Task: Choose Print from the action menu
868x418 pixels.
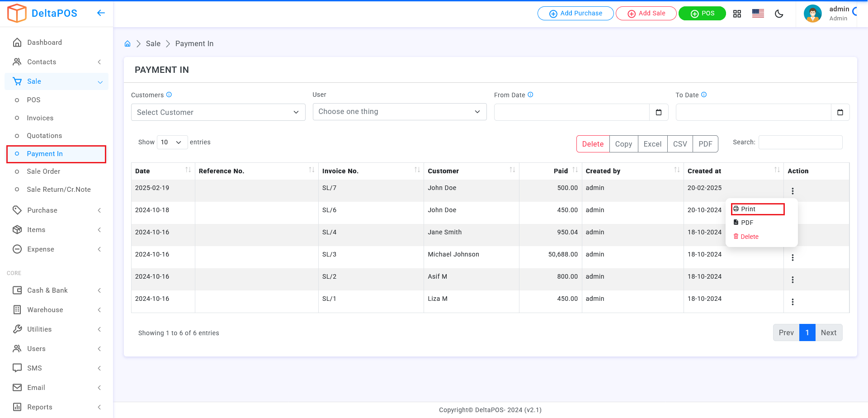Action: (x=748, y=209)
